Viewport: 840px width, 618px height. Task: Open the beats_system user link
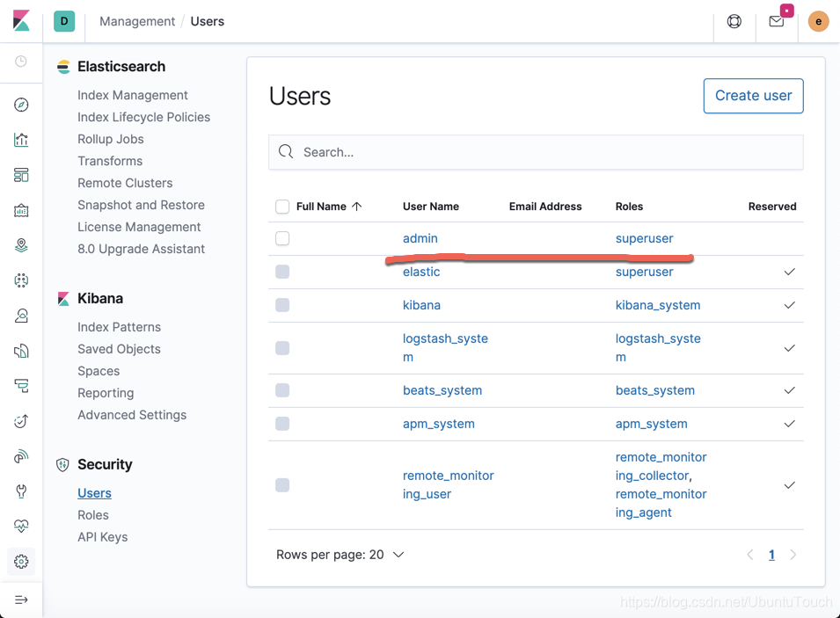tap(442, 390)
